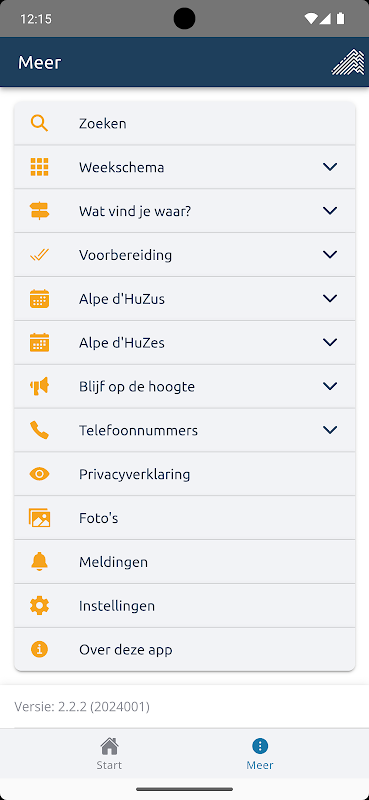Open the Meldingen menu item
The width and height of the screenshot is (369, 800).
click(185, 562)
